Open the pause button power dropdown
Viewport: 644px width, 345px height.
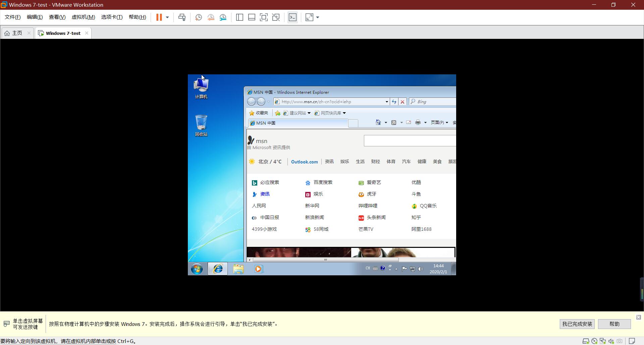[167, 17]
